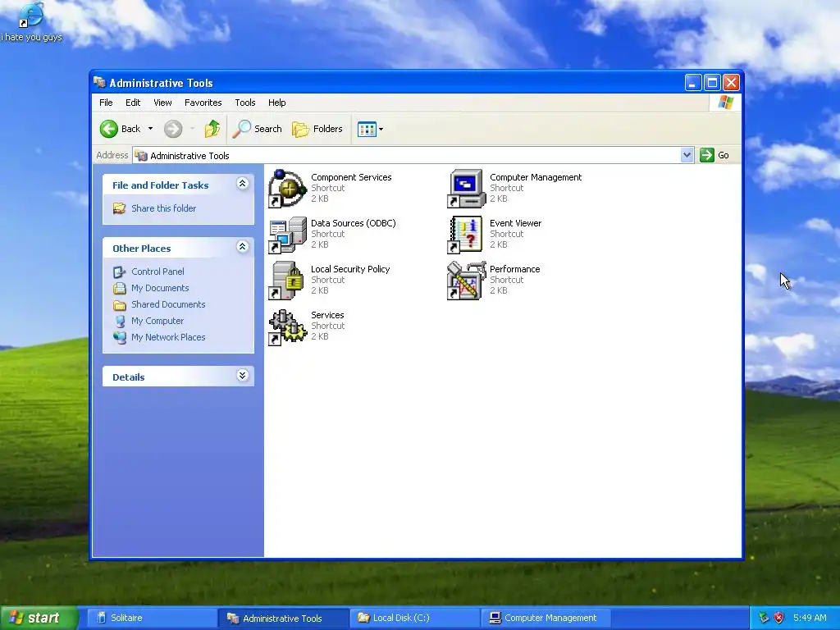This screenshot has height=630, width=840.
Task: Collapse the Other Places panel
Action: coord(242,247)
